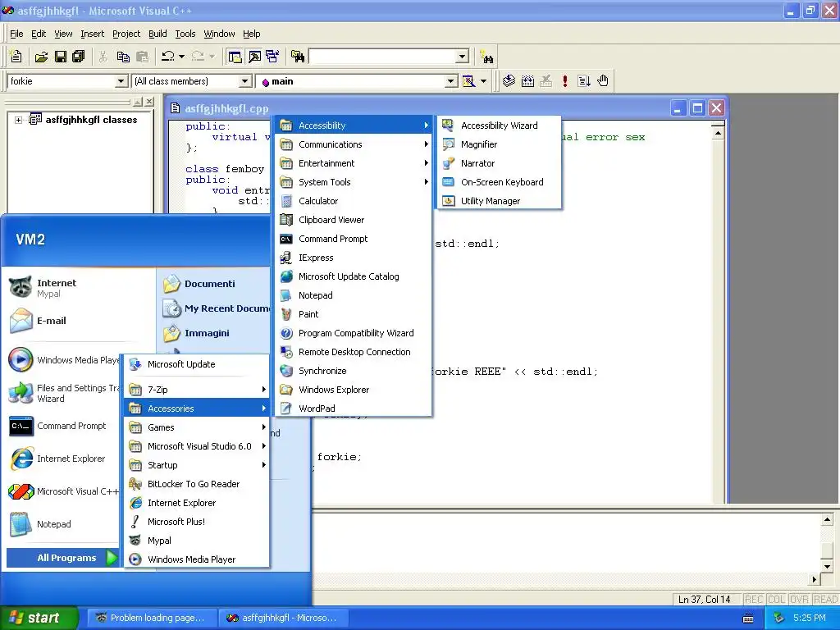Image resolution: width=840 pixels, height=630 pixels.
Task: Click language bar keyboard icon in taskbar
Action: (x=748, y=619)
